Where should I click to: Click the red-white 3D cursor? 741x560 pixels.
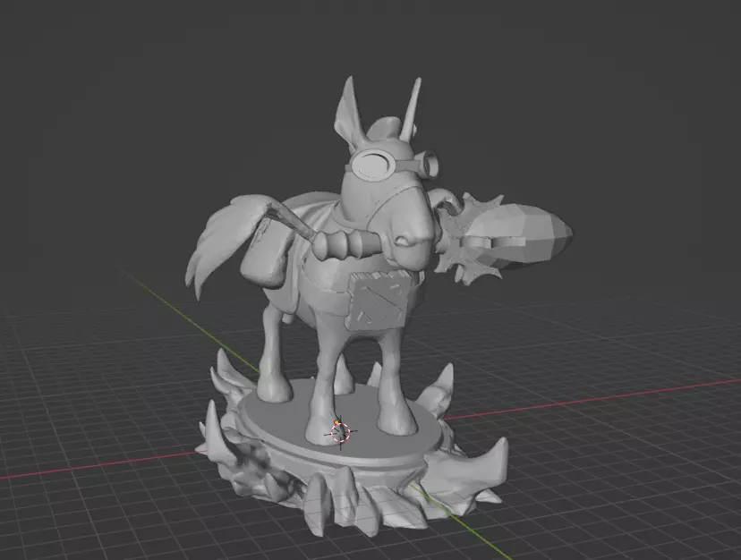[340, 432]
